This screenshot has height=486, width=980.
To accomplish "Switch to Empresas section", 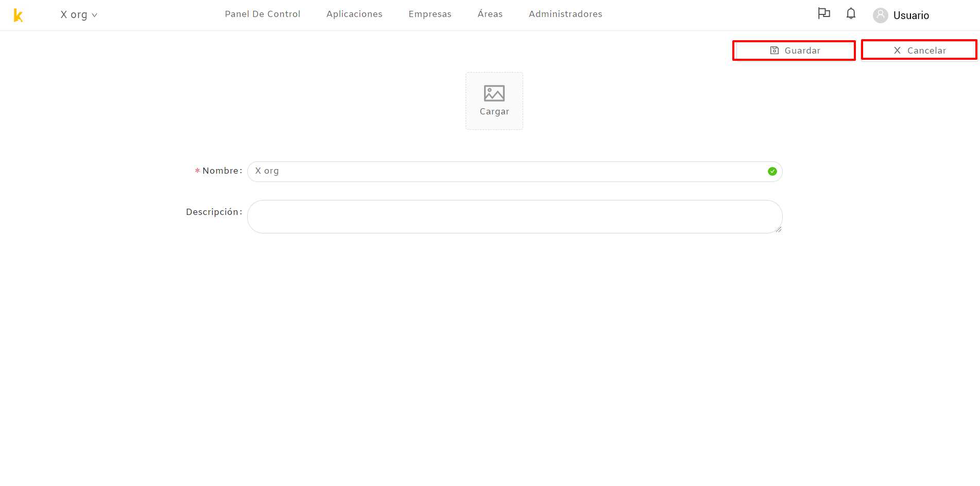I will coord(430,14).
